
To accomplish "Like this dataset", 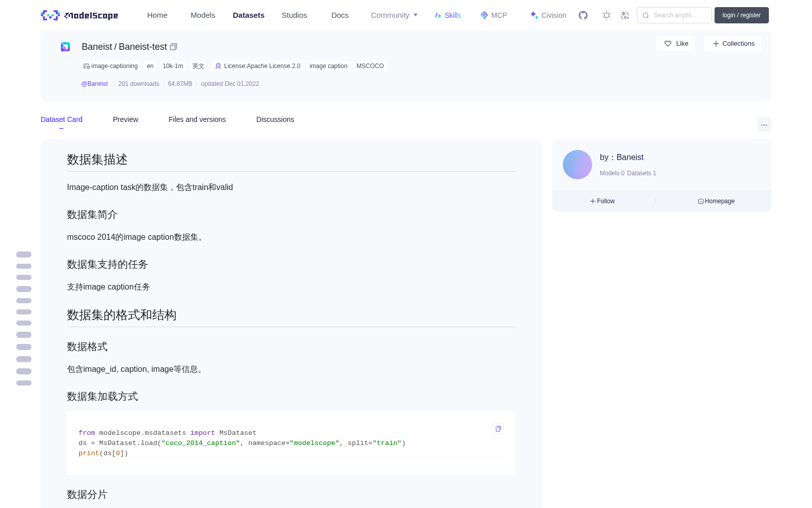I will click(x=676, y=44).
